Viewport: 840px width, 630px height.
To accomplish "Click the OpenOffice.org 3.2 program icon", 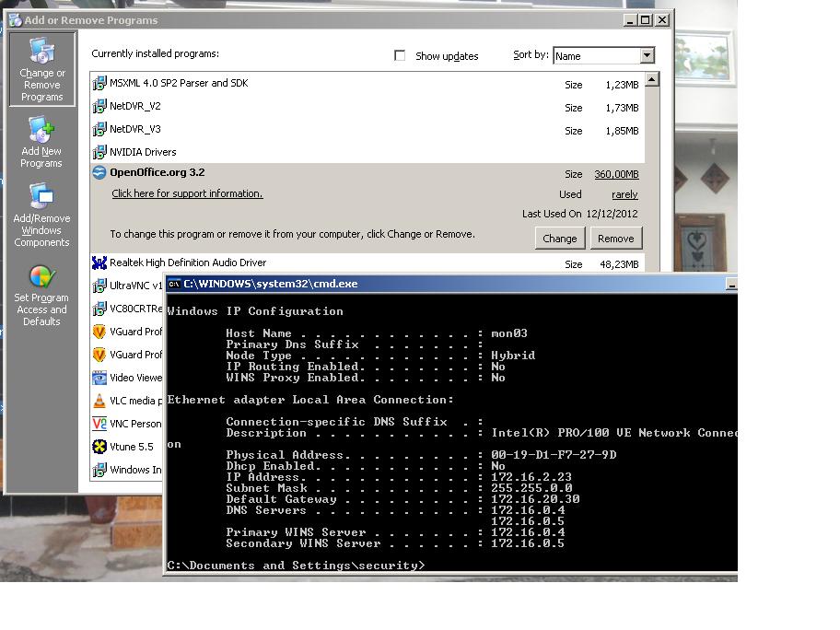I will tap(99, 172).
